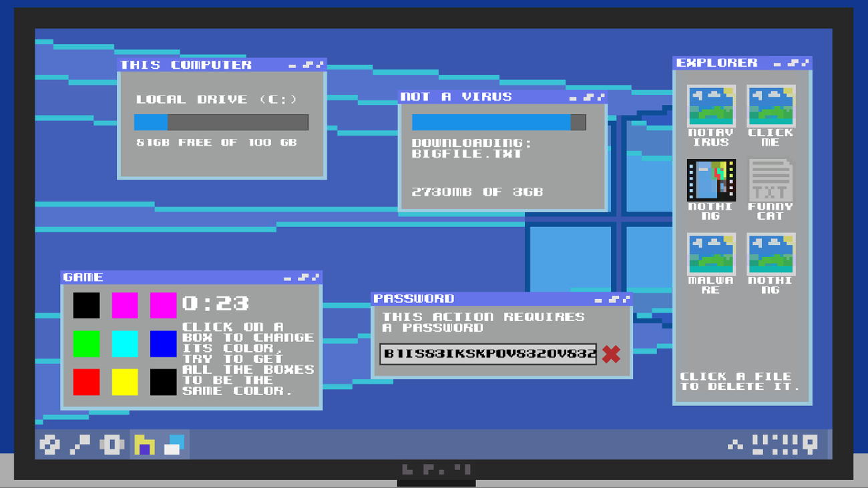
Task: Change the red box color in the Game
Action: [86, 383]
